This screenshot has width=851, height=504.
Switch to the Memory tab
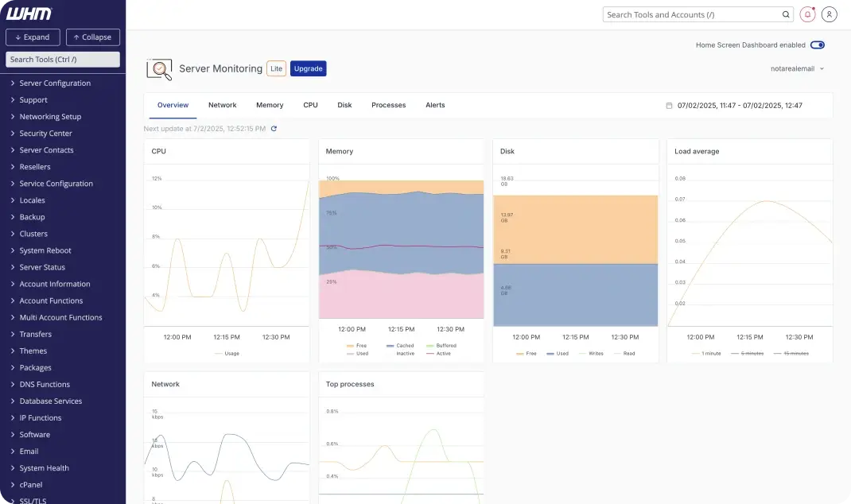pos(270,104)
